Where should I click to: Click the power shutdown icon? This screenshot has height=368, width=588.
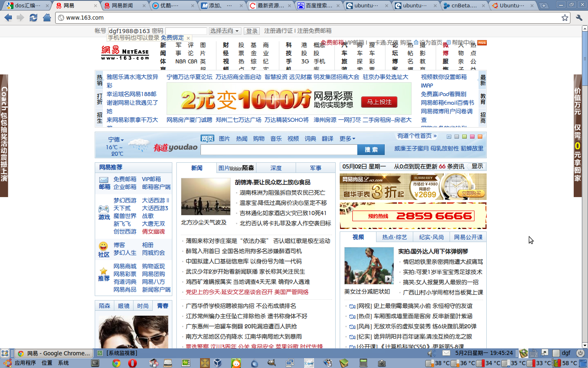pos(580,353)
